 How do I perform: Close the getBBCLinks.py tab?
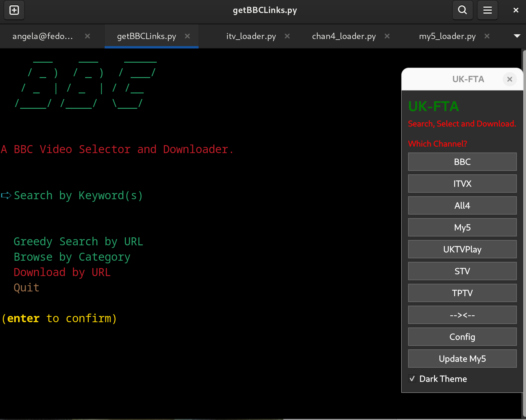[x=187, y=36]
